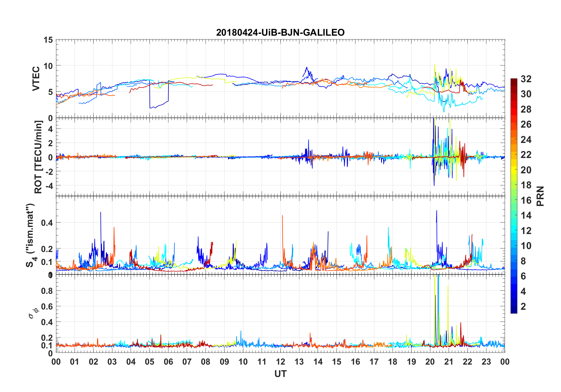Click colorbar tick label 6
The image size is (561, 392).
point(523,276)
